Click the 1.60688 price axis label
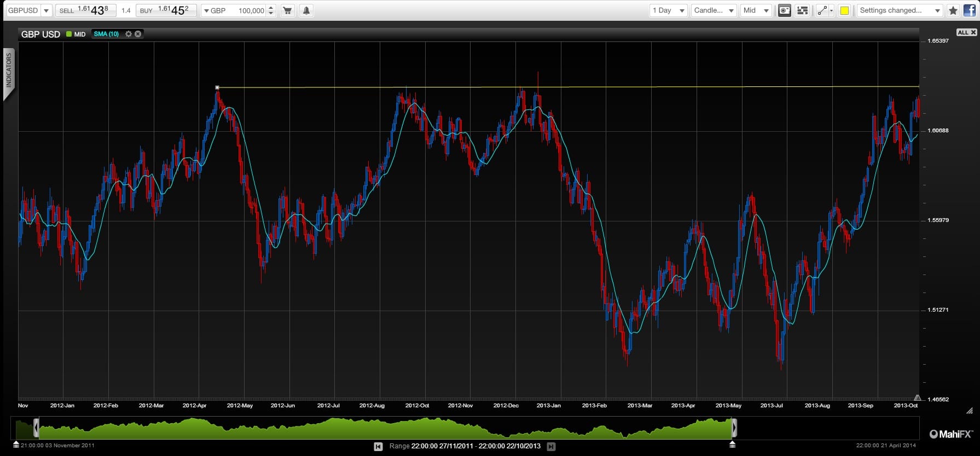 (938, 131)
